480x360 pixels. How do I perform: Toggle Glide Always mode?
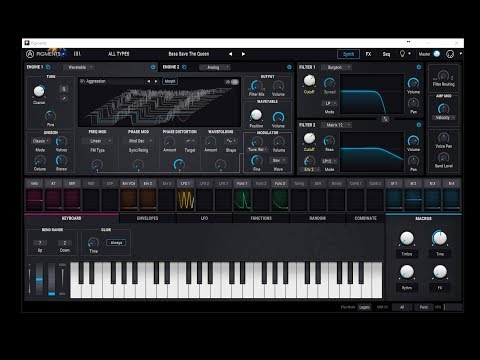(116, 243)
